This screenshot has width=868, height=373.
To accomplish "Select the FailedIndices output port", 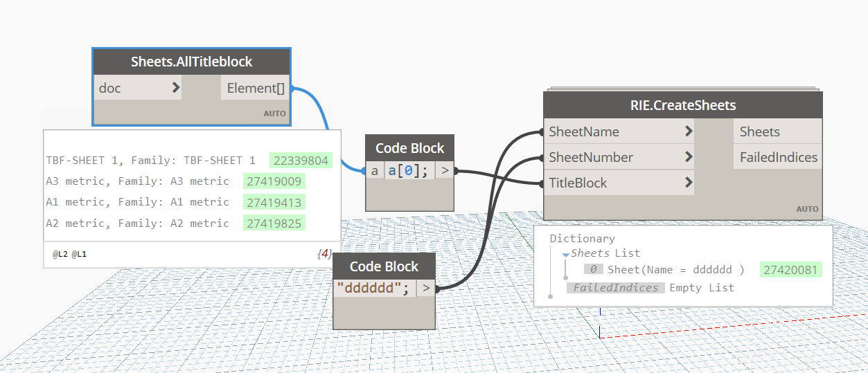I will pyautogui.click(x=778, y=157).
